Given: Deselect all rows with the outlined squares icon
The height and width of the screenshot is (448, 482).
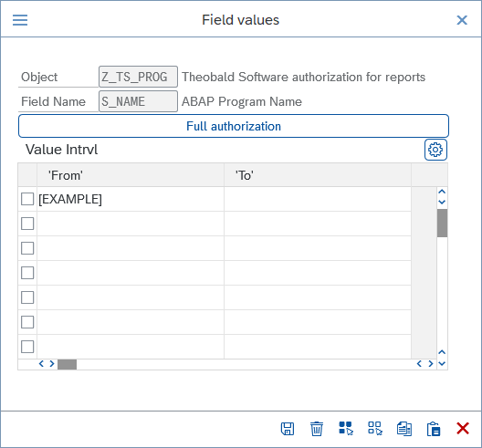Looking at the screenshot, I should [375, 428].
